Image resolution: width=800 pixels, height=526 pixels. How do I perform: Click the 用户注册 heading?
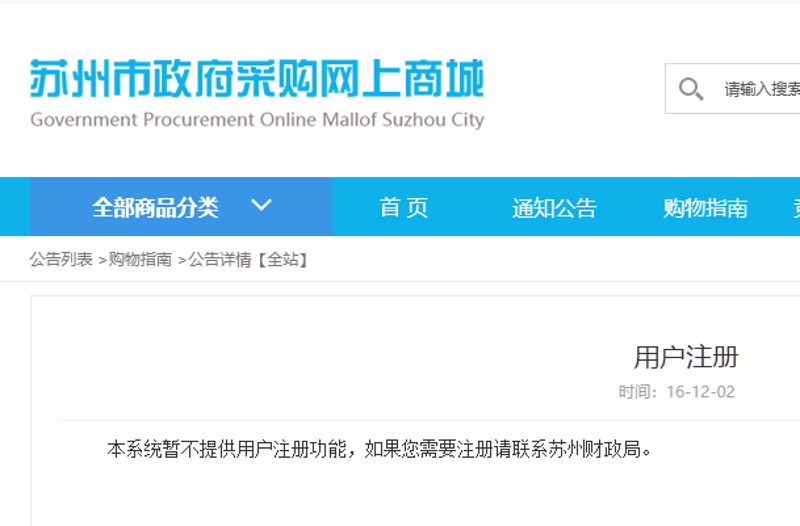click(x=686, y=357)
